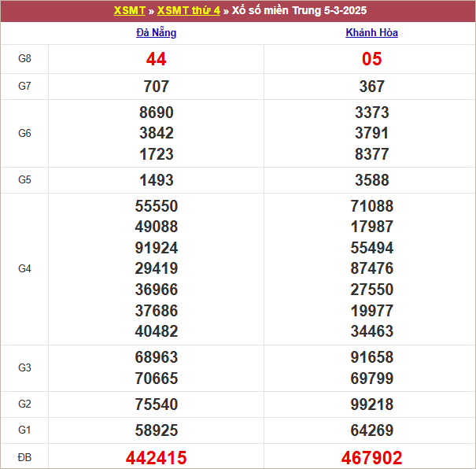The height and width of the screenshot is (469, 476).
Task: Click Khánh Hòa special prize 467902
Action: (372, 458)
